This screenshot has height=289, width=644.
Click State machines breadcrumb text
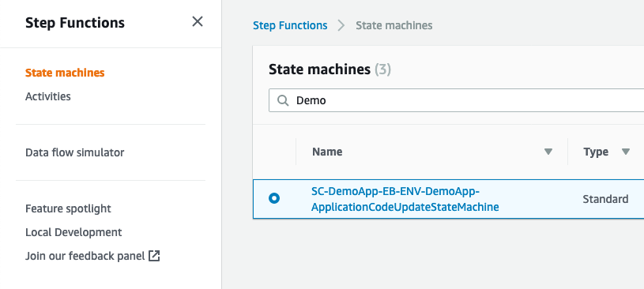click(394, 25)
